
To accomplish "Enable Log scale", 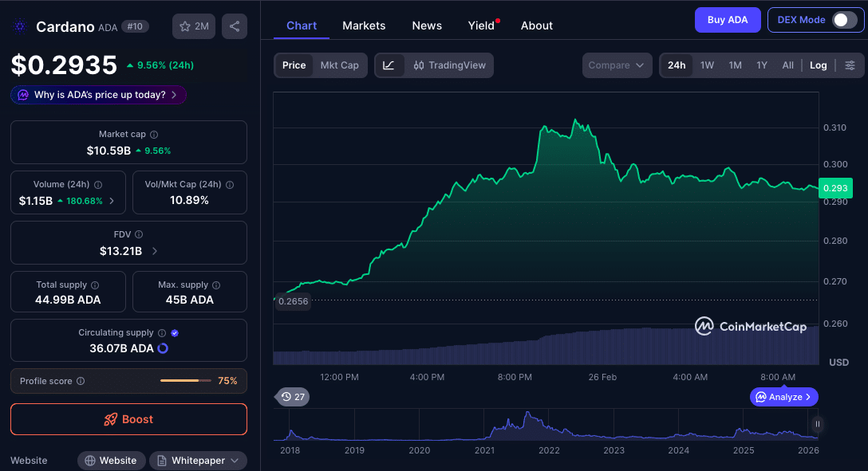I will coord(819,65).
